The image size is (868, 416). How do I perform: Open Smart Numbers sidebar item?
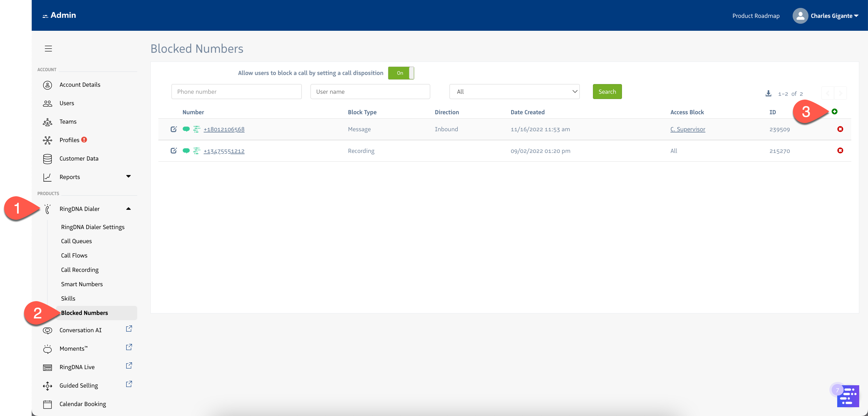click(82, 284)
